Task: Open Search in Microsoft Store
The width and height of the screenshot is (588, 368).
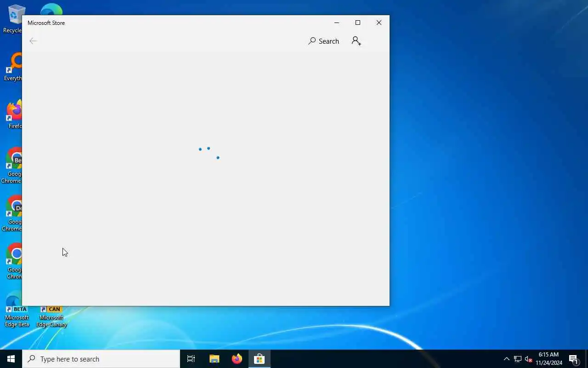Action: tap(323, 41)
